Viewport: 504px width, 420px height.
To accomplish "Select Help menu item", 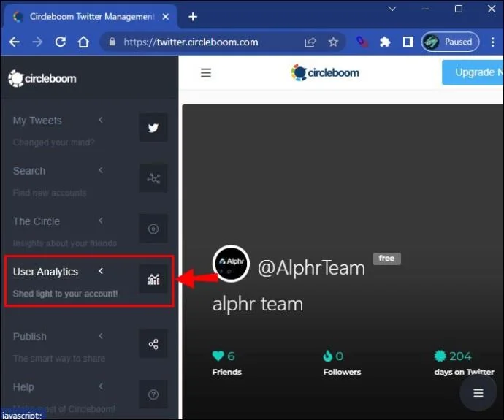I will [x=23, y=387].
